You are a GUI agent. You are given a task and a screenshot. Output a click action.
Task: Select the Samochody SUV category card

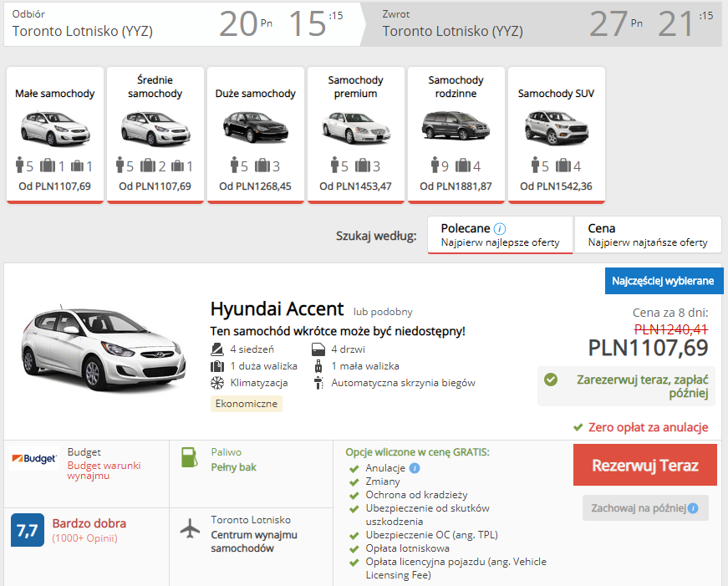click(556, 135)
